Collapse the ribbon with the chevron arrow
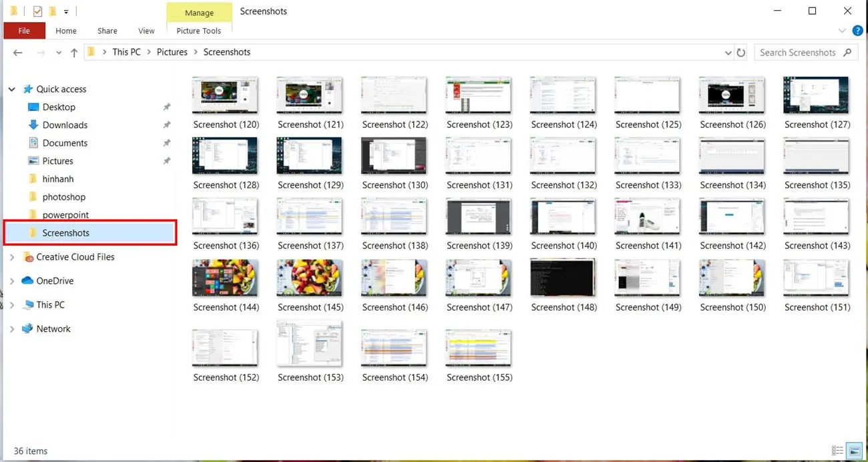The width and height of the screenshot is (868, 462). click(x=842, y=31)
